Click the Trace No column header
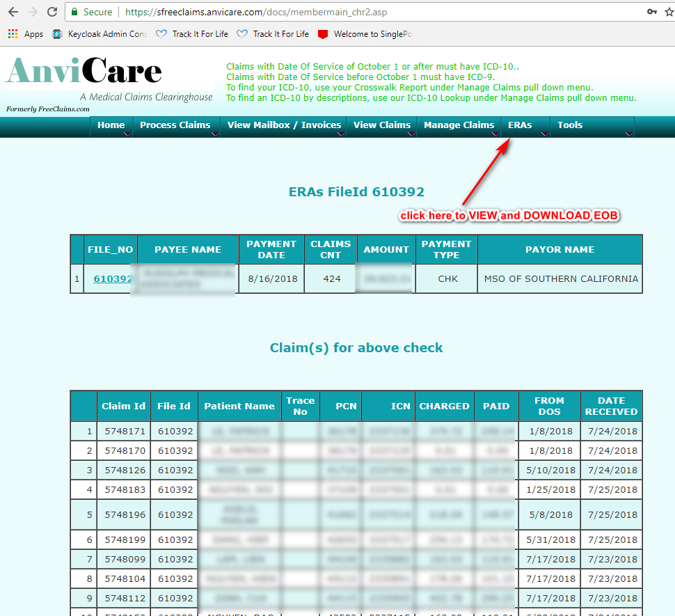 coord(301,406)
